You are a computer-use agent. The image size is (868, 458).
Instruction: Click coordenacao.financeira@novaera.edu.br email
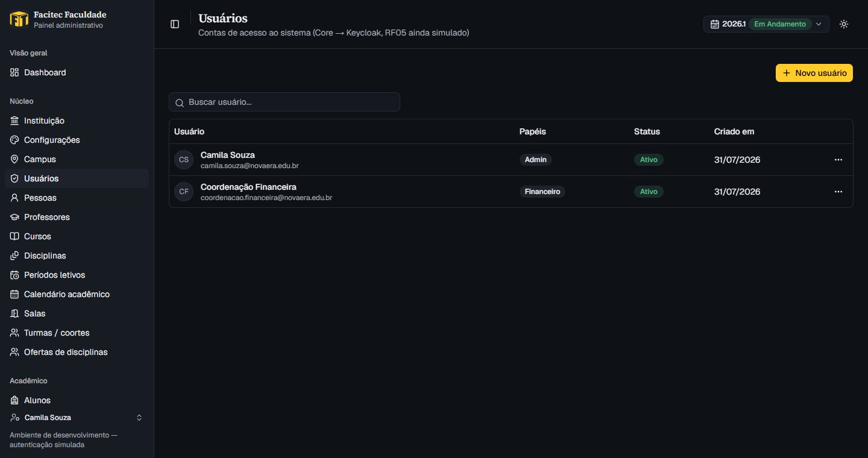[266, 197]
